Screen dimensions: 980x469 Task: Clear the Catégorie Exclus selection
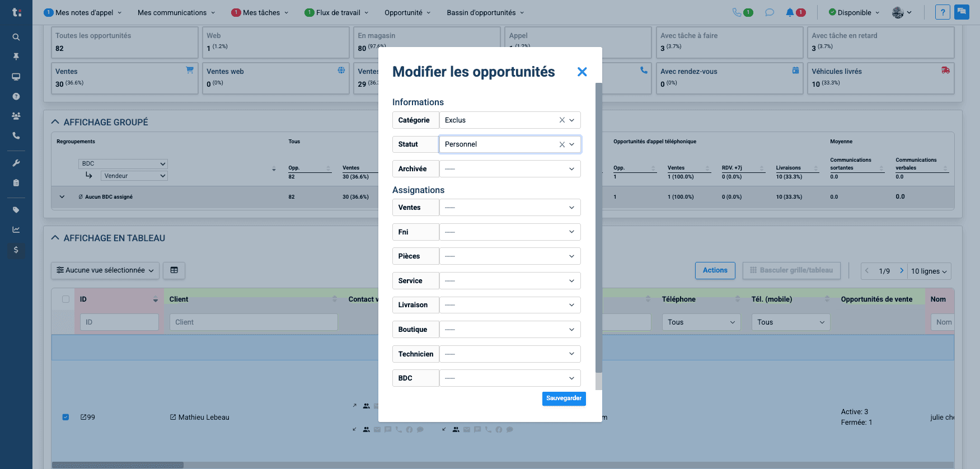pyautogui.click(x=562, y=120)
